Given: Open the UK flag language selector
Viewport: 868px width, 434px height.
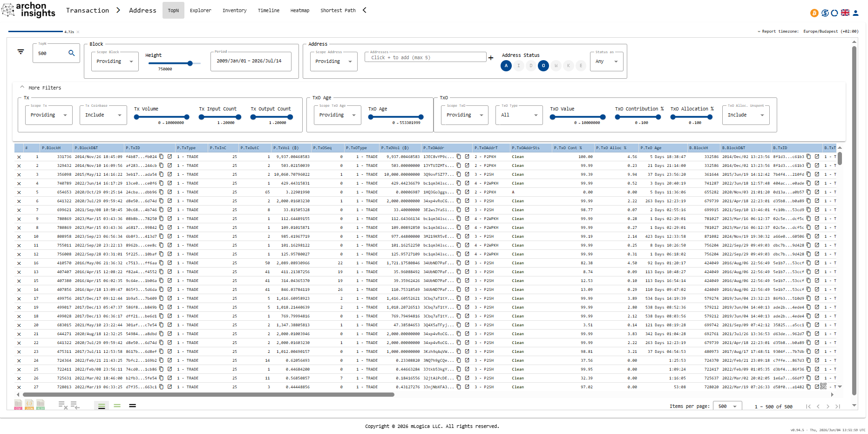Looking at the screenshot, I should tap(845, 13).
